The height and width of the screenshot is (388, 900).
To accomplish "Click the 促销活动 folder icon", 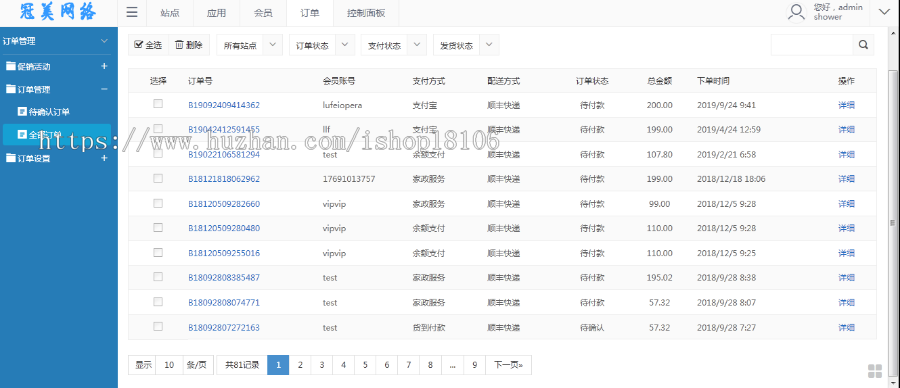I will (x=10, y=66).
